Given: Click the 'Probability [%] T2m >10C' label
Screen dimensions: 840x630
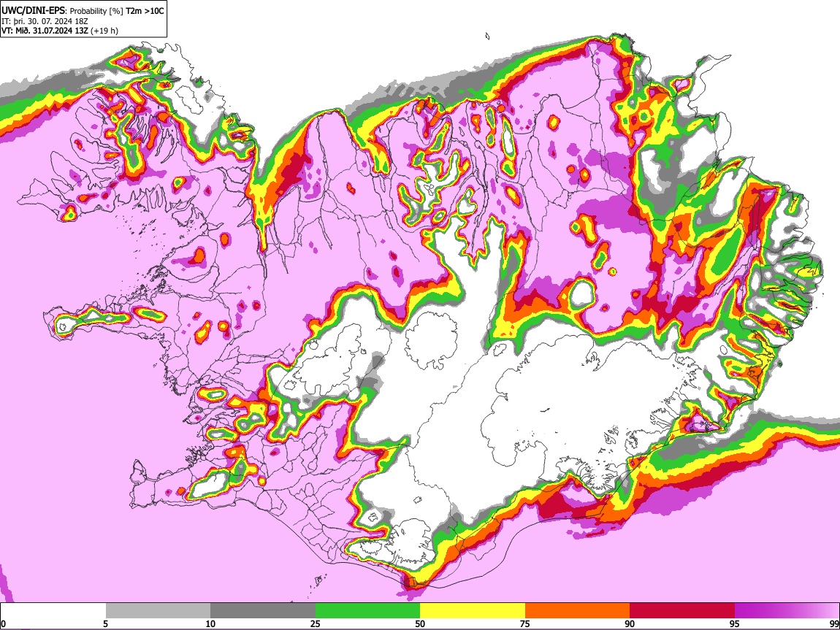Looking at the screenshot, I should click(117, 11).
